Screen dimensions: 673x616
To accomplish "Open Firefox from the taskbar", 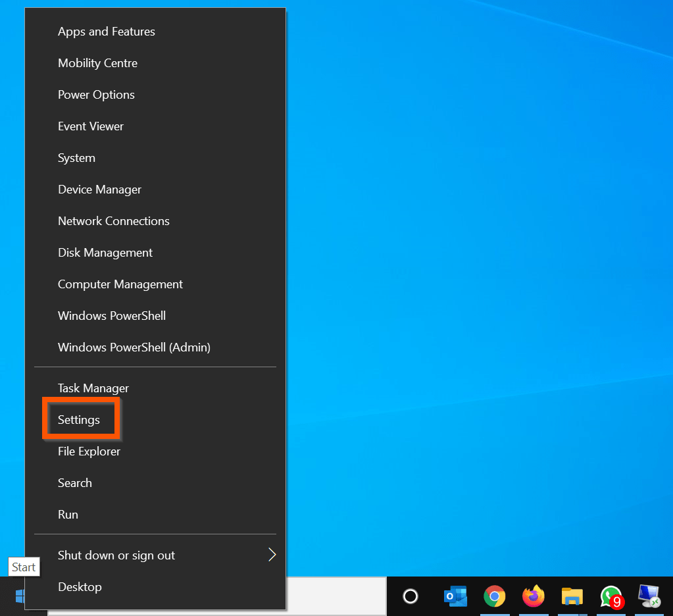I will coord(534,596).
